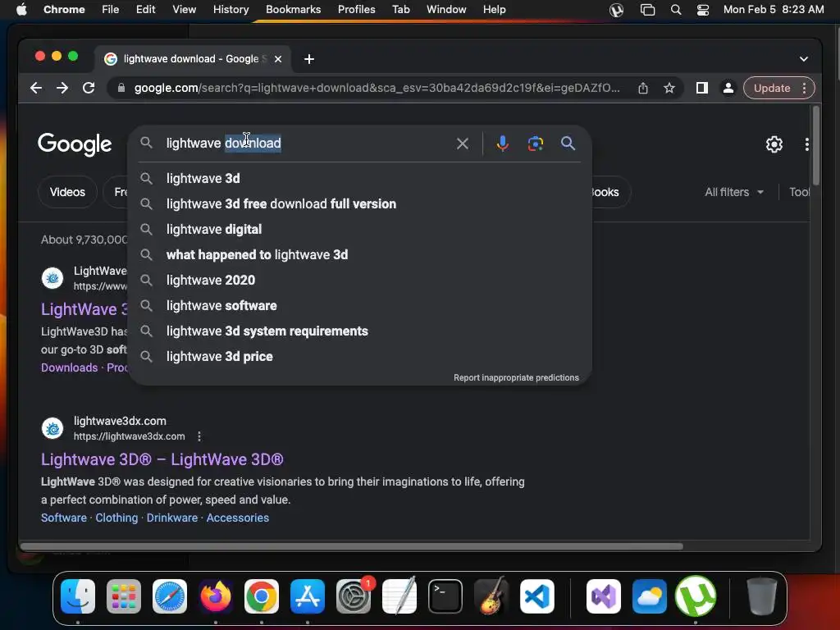The image size is (840, 630).
Task: Open the All filters dropdown
Action: [734, 192]
